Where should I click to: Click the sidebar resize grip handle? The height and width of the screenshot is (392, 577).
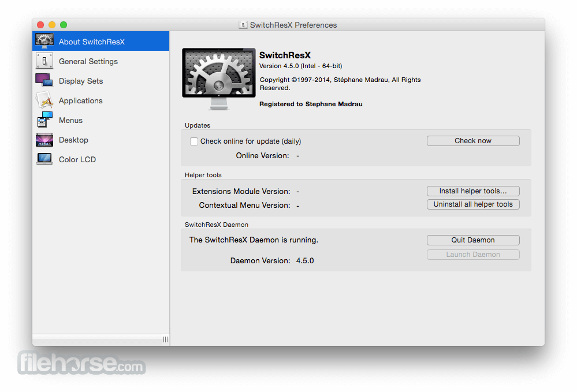[165, 339]
